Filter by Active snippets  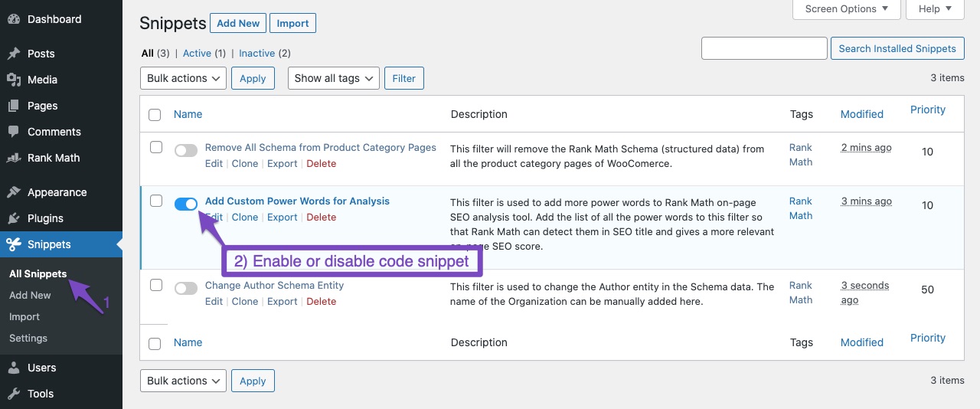pos(197,54)
